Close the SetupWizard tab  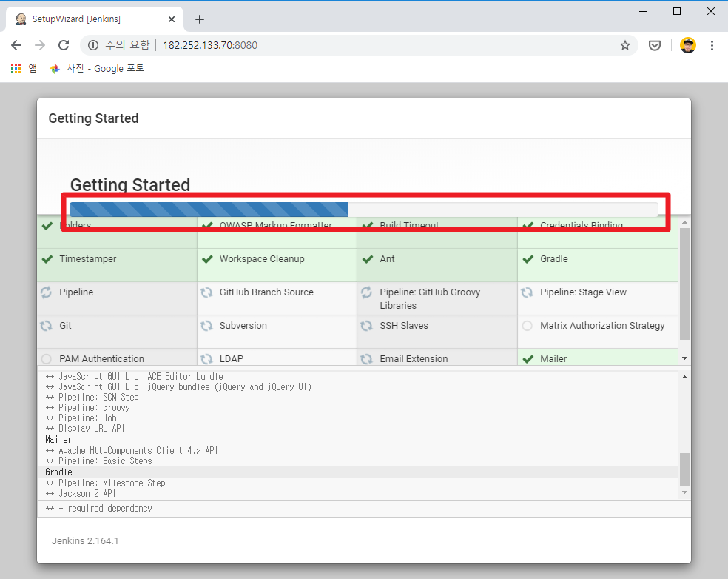[x=172, y=19]
